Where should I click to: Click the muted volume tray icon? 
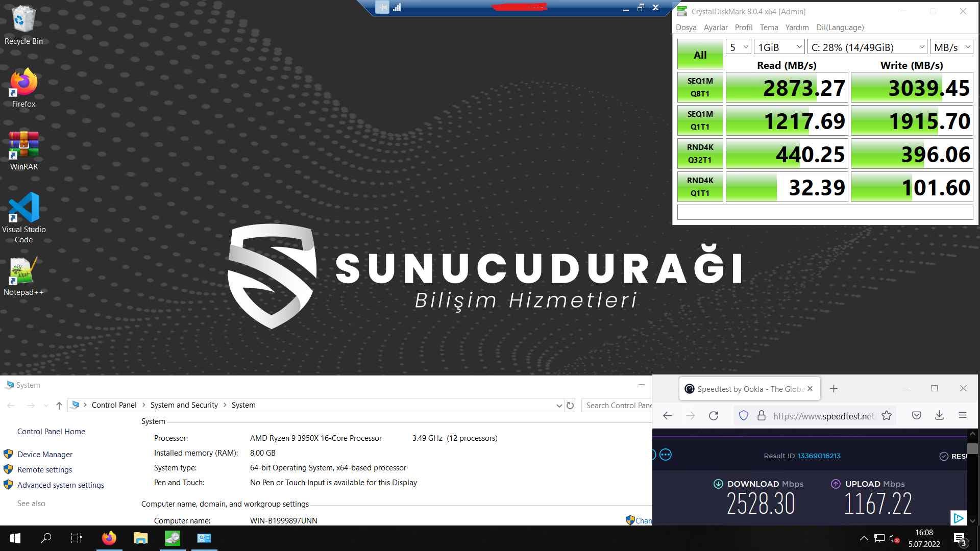894,538
